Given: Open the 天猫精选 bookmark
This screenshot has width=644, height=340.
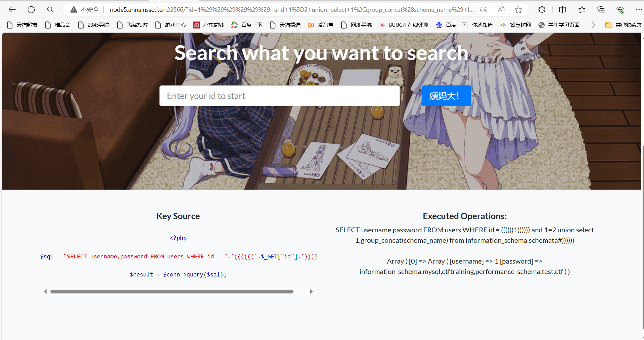Looking at the screenshot, I should 285,25.
